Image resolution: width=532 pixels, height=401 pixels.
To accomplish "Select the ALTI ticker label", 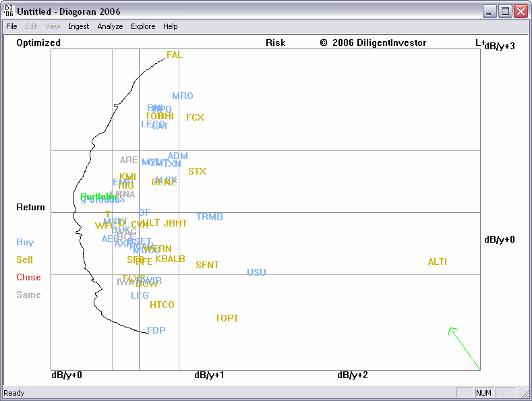I will tap(437, 262).
